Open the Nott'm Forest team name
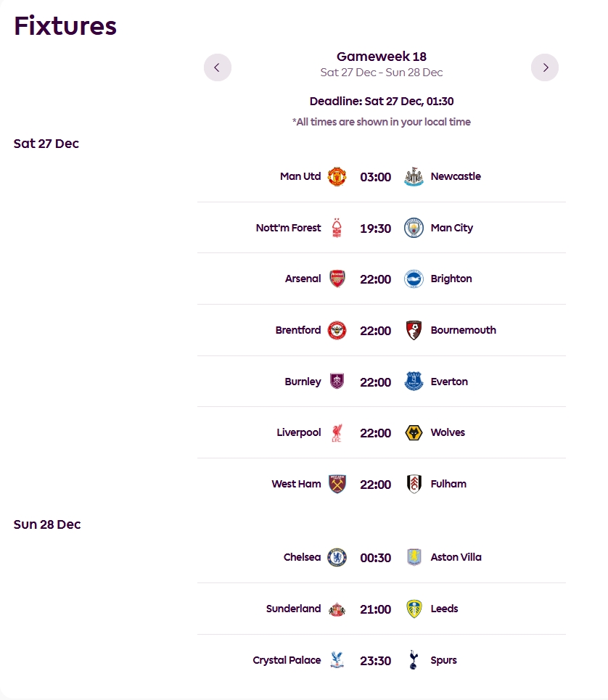 pos(288,228)
